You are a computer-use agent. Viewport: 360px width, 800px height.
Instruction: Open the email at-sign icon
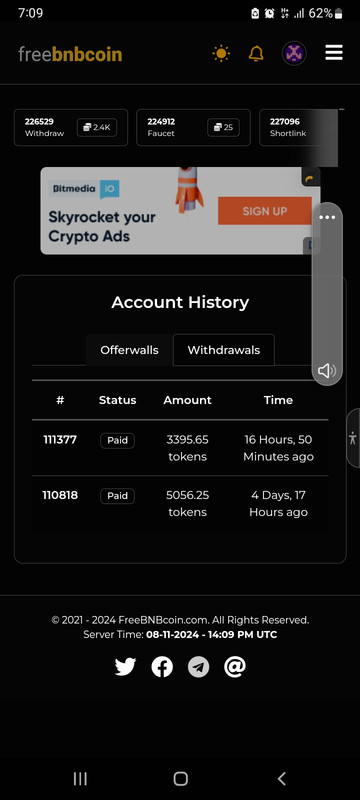(x=235, y=666)
